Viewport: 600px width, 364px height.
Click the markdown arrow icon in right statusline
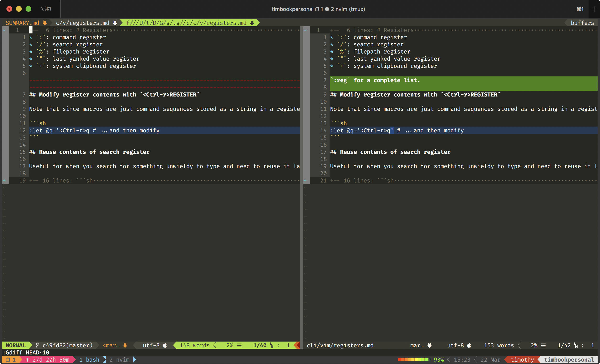pyautogui.click(x=429, y=345)
